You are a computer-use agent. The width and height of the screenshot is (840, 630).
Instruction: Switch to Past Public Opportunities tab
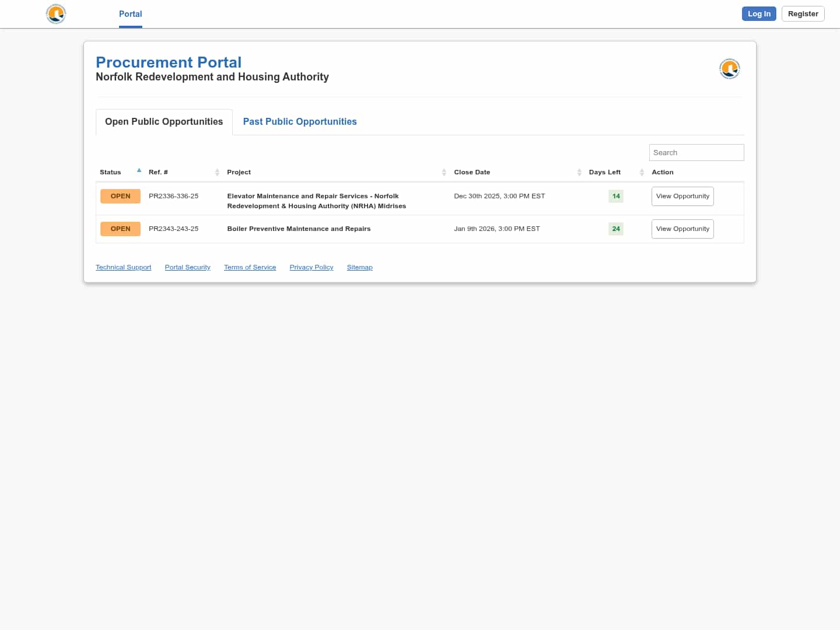[x=300, y=122]
